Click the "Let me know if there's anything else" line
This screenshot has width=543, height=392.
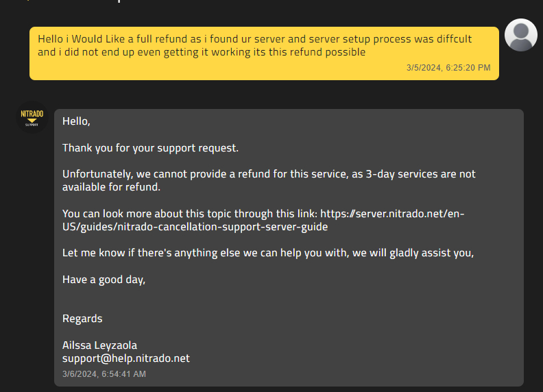point(268,253)
